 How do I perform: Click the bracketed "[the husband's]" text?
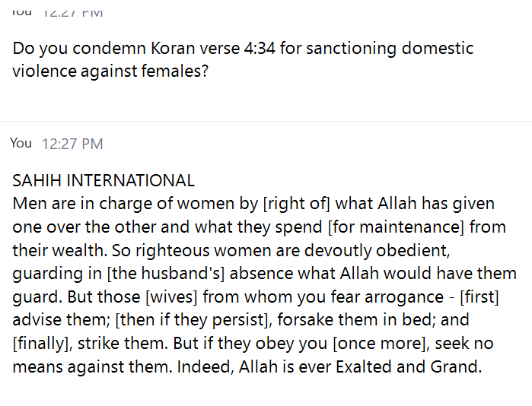[x=166, y=274]
